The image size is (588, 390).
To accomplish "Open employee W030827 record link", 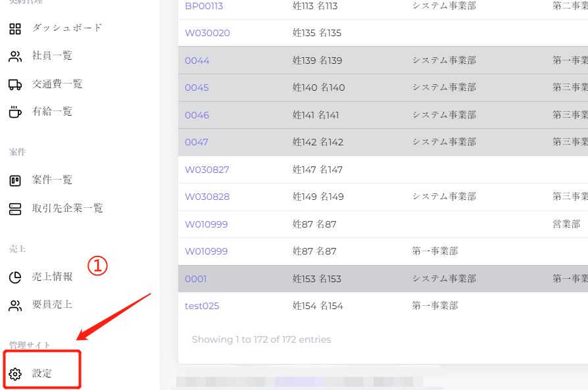I will (207, 170).
